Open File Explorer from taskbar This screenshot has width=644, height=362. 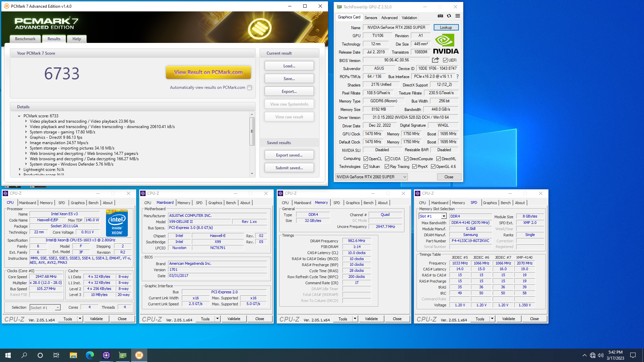(x=73, y=355)
